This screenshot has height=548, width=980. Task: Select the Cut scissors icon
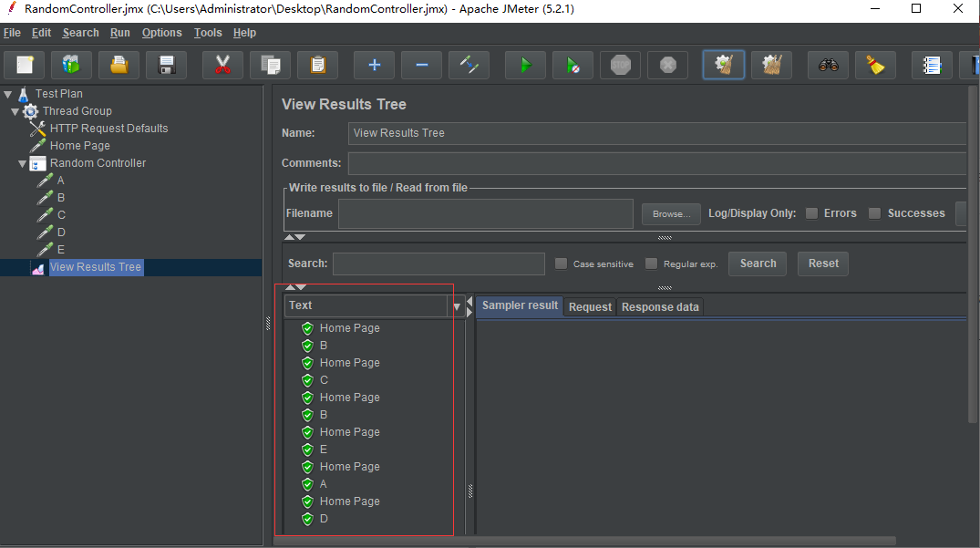pyautogui.click(x=222, y=64)
